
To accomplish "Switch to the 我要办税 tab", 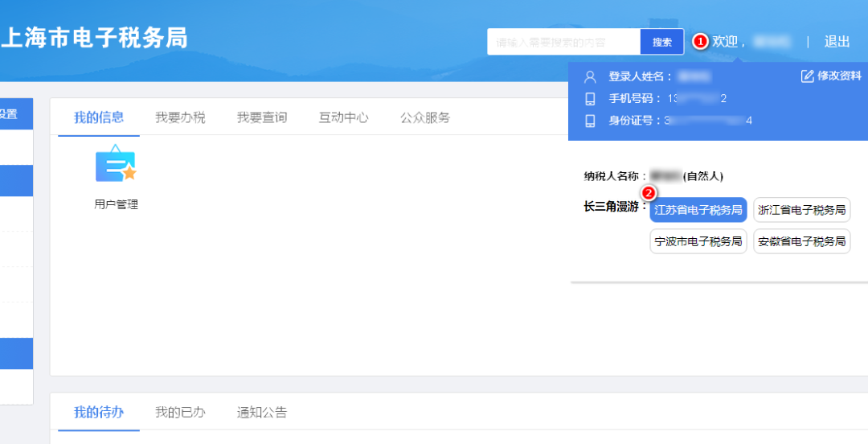I will tap(180, 117).
